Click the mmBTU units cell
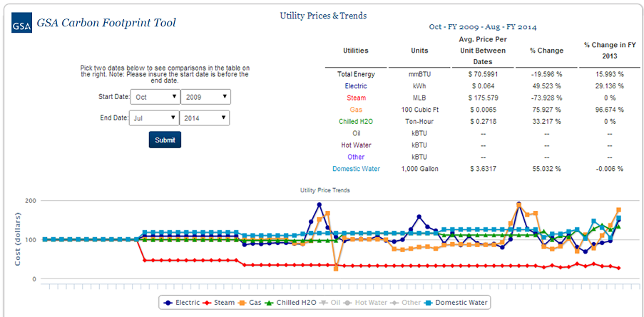 tap(419, 74)
